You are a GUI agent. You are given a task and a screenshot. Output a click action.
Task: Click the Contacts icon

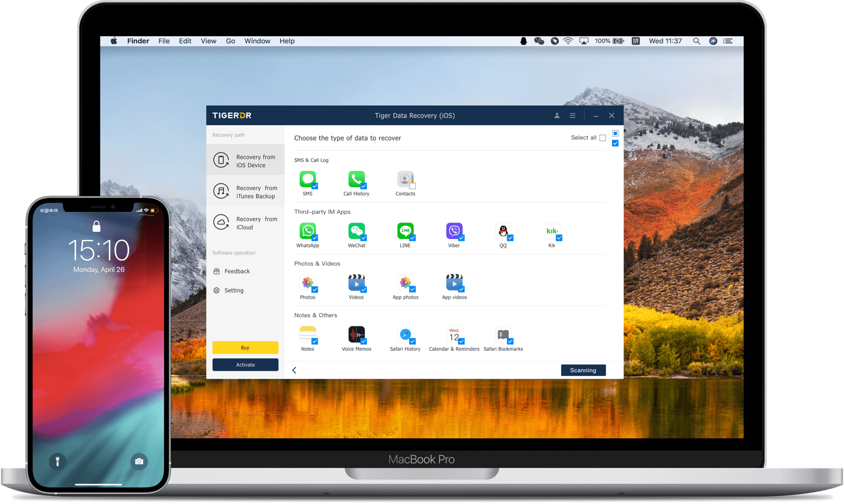tap(405, 179)
